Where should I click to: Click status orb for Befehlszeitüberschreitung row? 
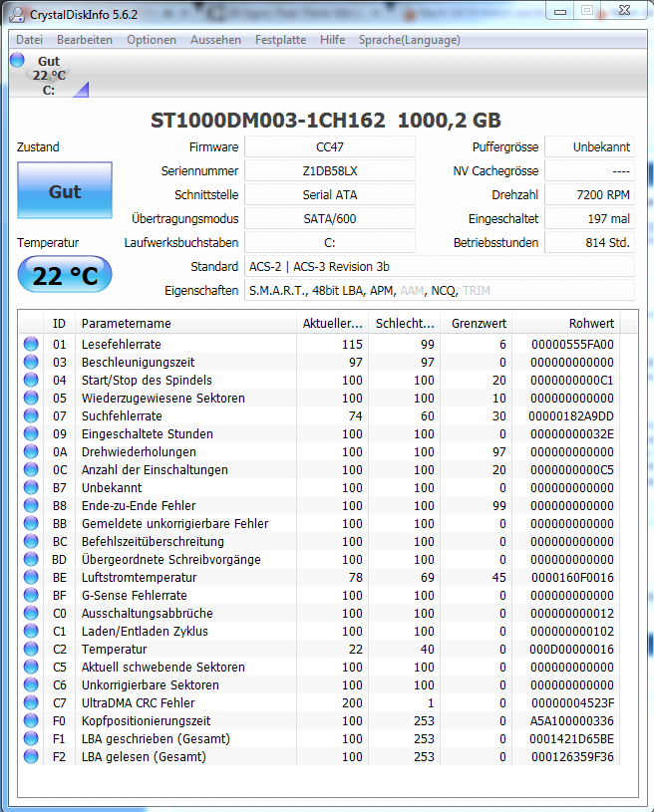[x=31, y=541]
